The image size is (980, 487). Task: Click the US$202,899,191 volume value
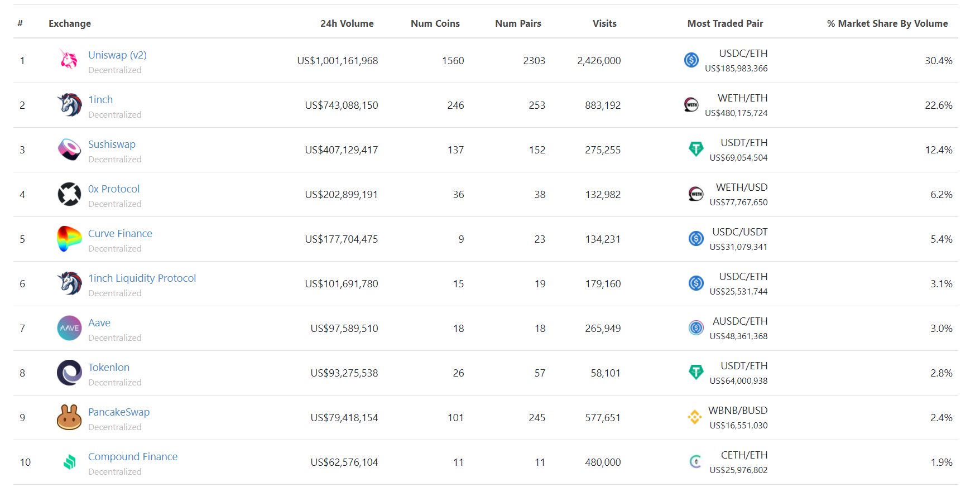coord(342,194)
